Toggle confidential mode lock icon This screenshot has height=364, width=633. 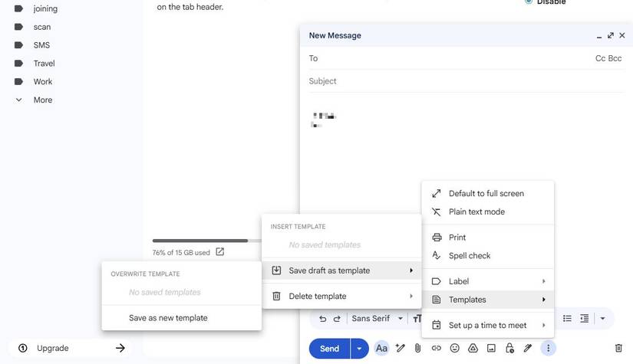[509, 348]
